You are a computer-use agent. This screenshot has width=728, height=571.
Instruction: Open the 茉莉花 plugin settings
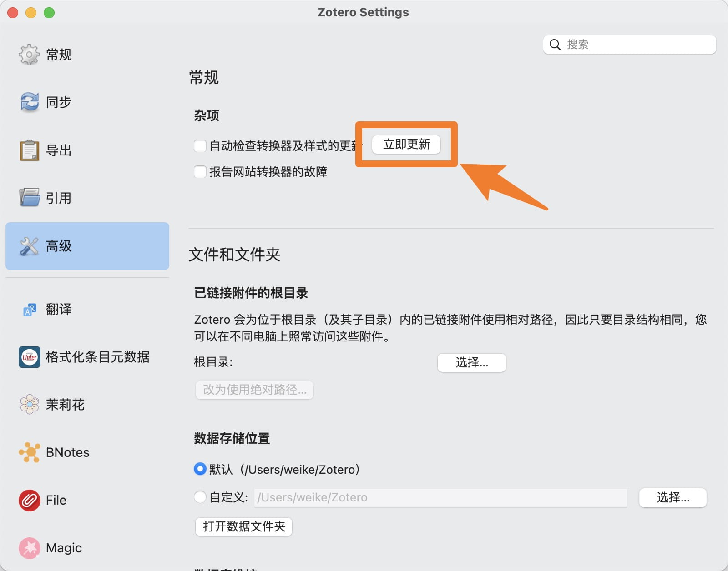tap(87, 404)
